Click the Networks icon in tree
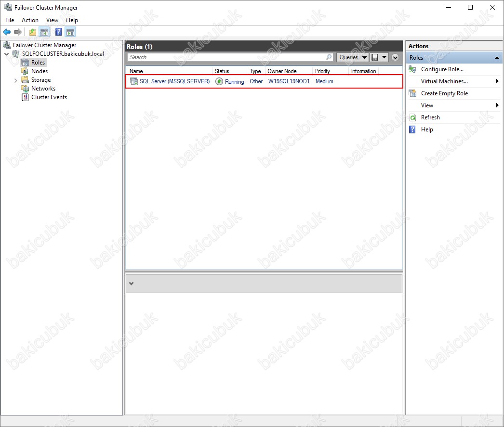Image resolution: width=504 pixels, height=427 pixels. pos(25,88)
